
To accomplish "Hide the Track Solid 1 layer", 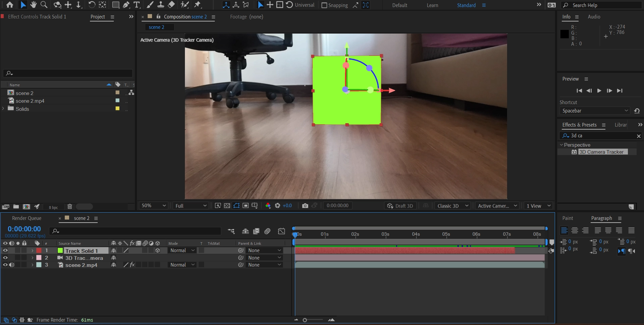I will (5, 250).
